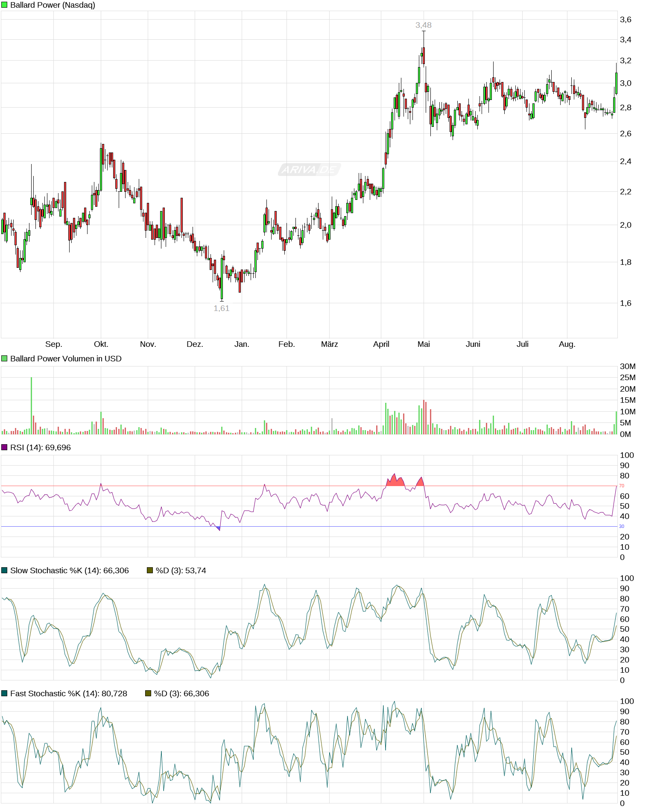Click the 'Nov.' month axis label
This screenshot has height=812, width=649.
click(x=148, y=344)
